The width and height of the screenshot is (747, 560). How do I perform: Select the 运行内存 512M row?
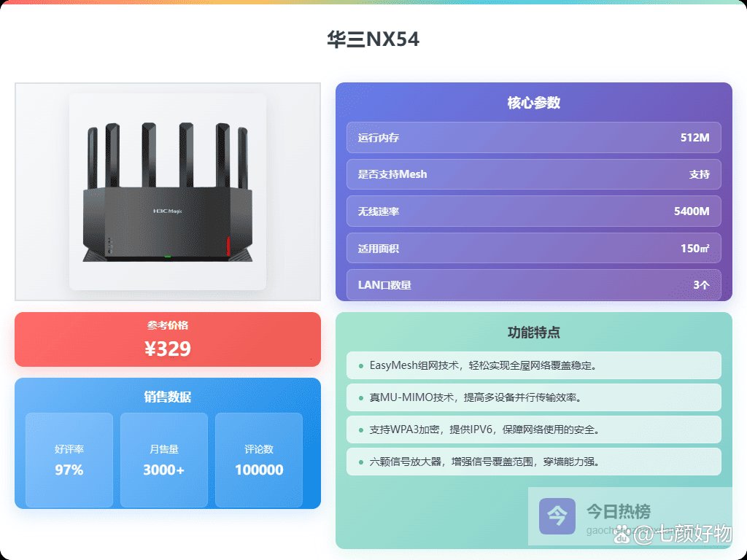(533, 138)
